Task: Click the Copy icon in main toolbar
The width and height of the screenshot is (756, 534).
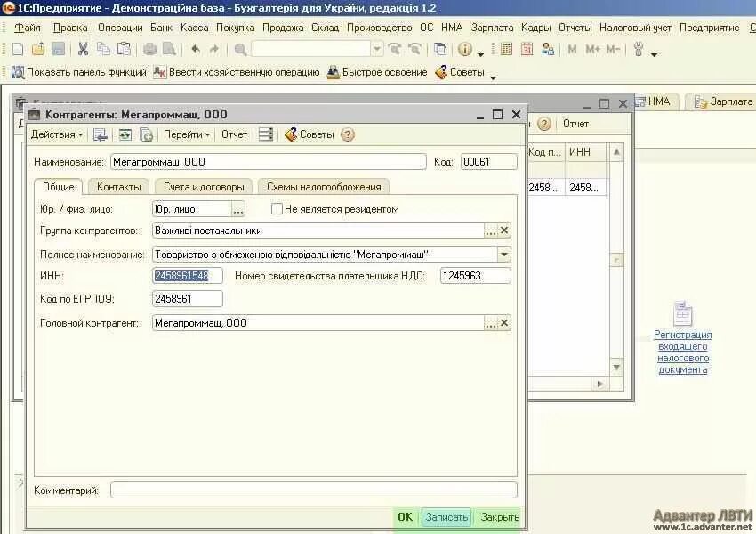Action: (x=103, y=49)
